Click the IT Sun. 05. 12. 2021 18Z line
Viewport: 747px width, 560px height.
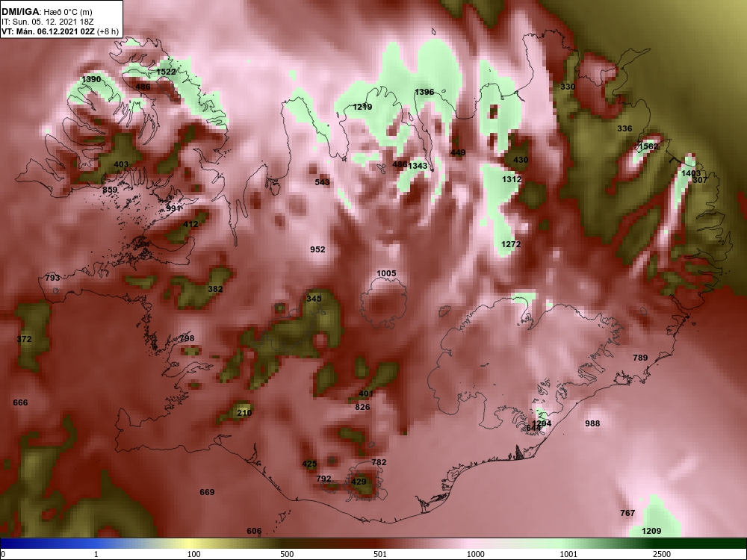click(49, 22)
